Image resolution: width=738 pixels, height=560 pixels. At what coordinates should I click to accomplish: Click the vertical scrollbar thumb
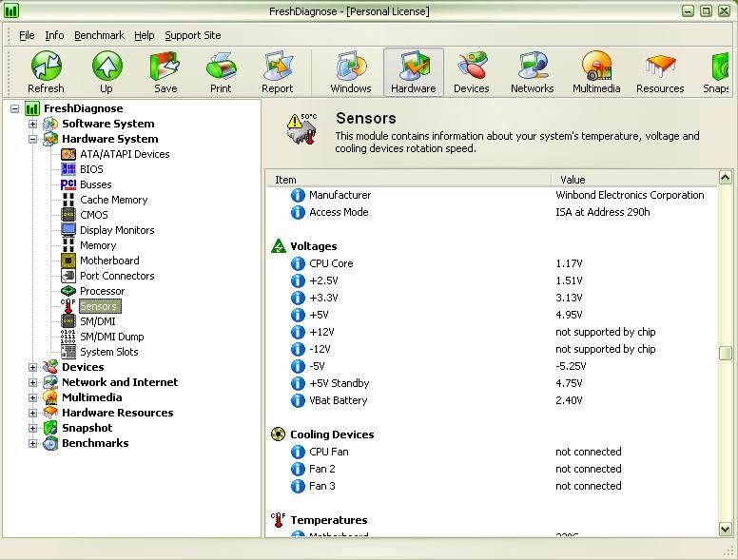tap(726, 354)
